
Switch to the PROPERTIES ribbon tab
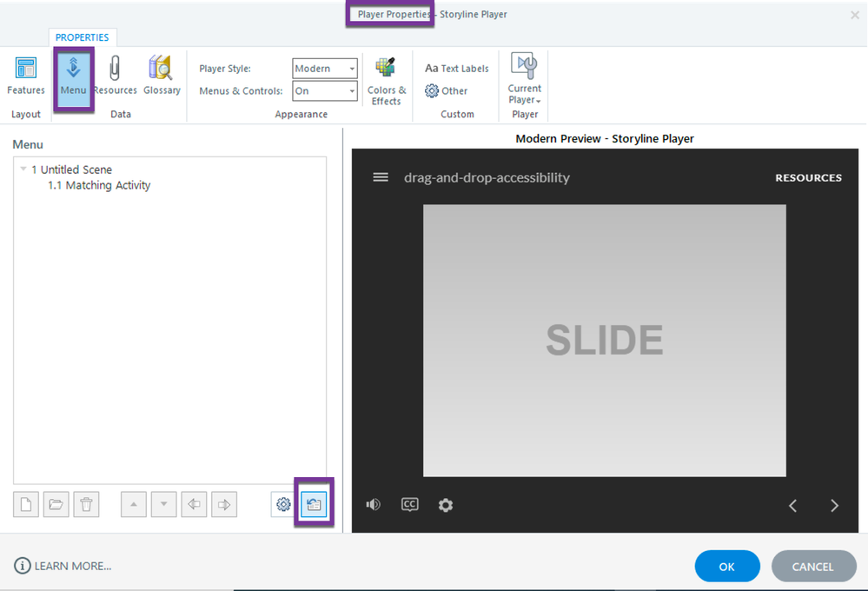tap(83, 37)
